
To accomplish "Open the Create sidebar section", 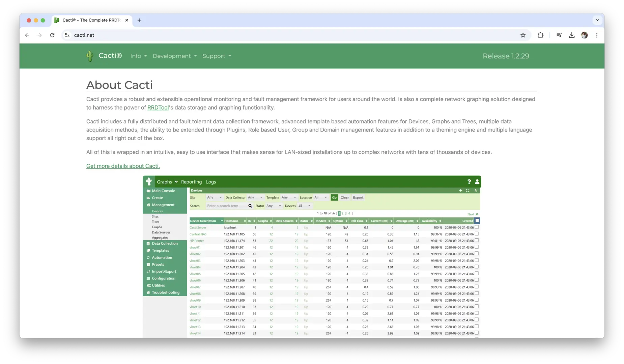I will [157, 198].
